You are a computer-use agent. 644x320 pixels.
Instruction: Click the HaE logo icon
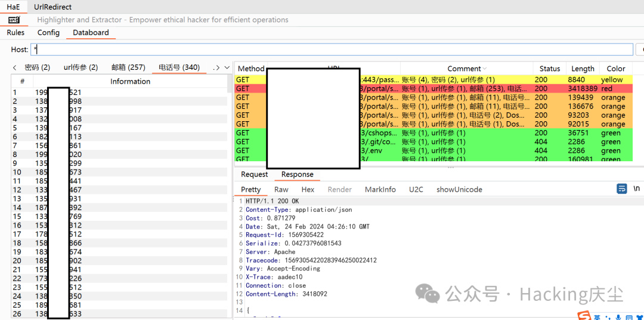tap(14, 20)
